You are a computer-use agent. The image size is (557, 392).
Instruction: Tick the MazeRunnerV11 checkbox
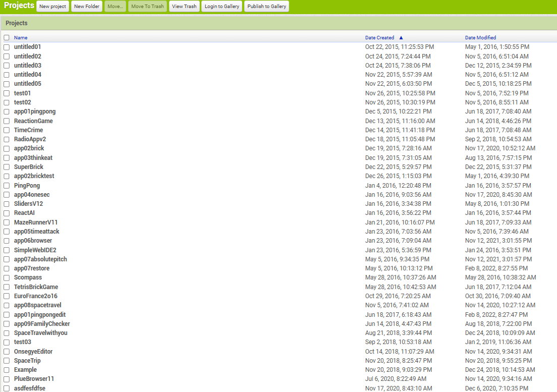click(7, 222)
